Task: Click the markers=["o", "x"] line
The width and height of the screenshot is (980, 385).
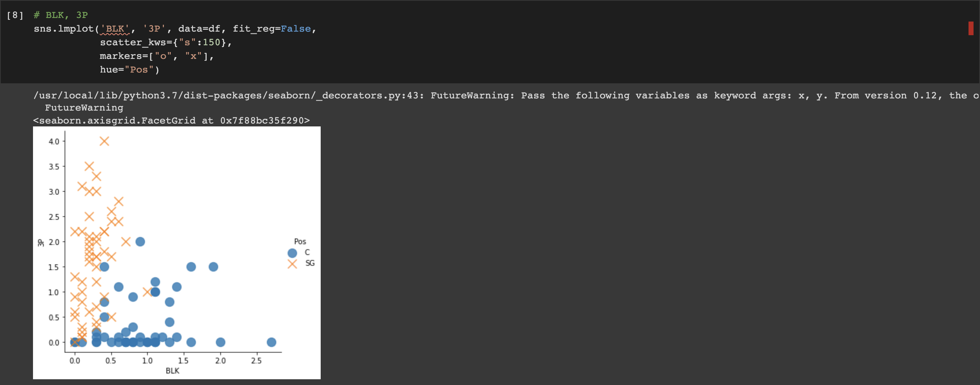Action: click(157, 56)
